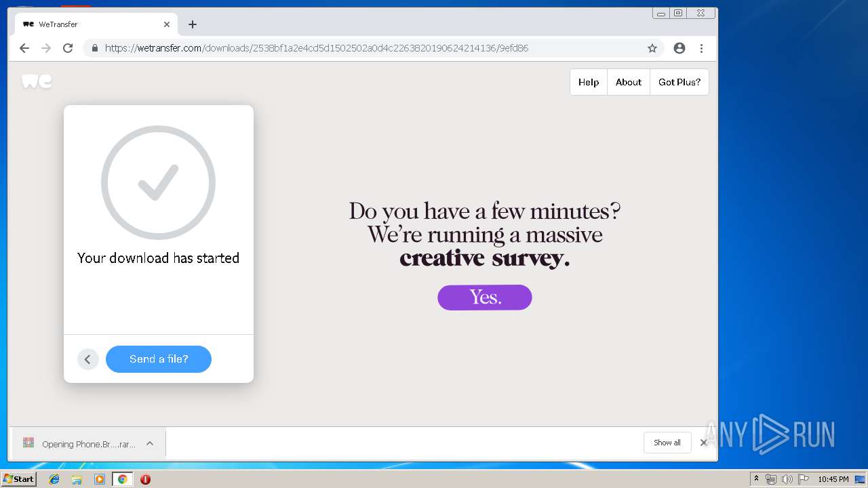Click the 'creative survey.' headline text

[484, 258]
